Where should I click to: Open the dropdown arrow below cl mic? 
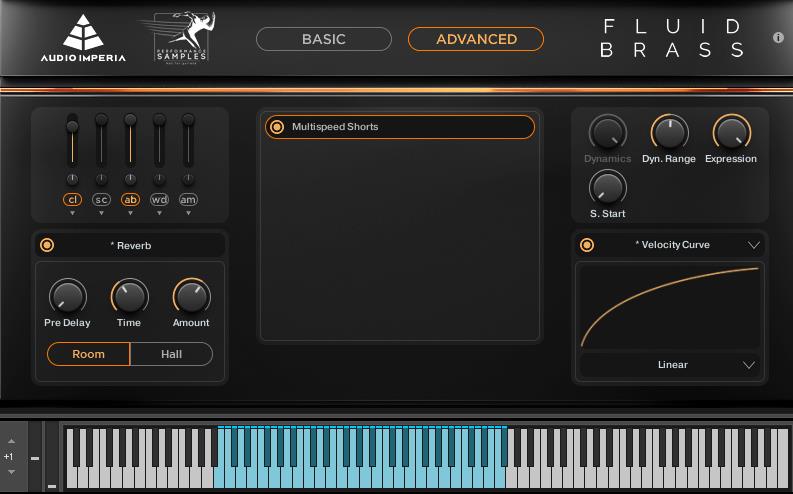72,213
